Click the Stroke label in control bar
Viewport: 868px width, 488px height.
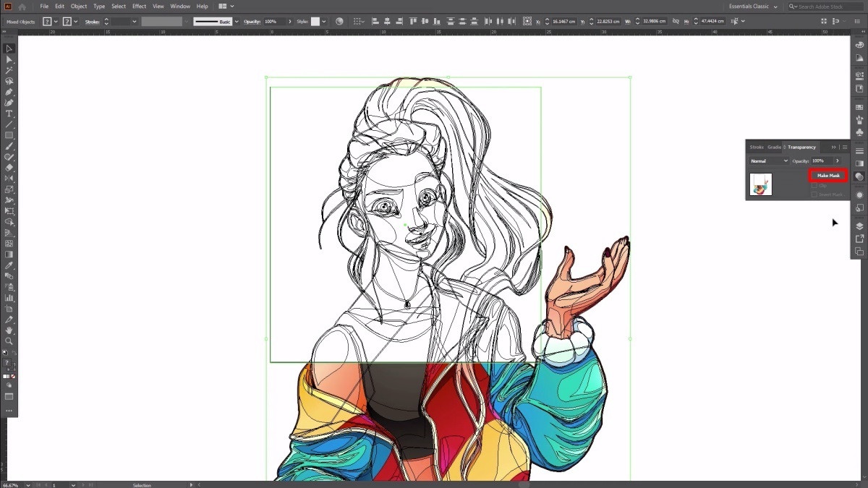[93, 22]
